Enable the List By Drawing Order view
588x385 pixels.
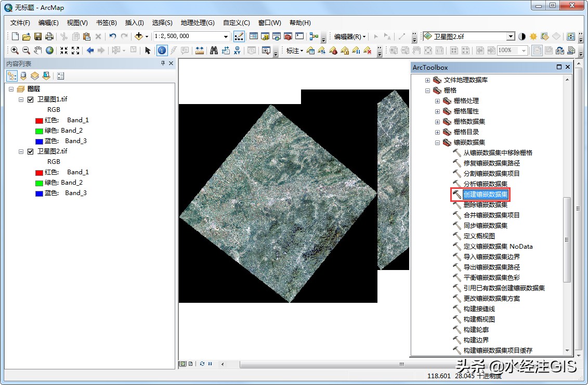[11, 76]
